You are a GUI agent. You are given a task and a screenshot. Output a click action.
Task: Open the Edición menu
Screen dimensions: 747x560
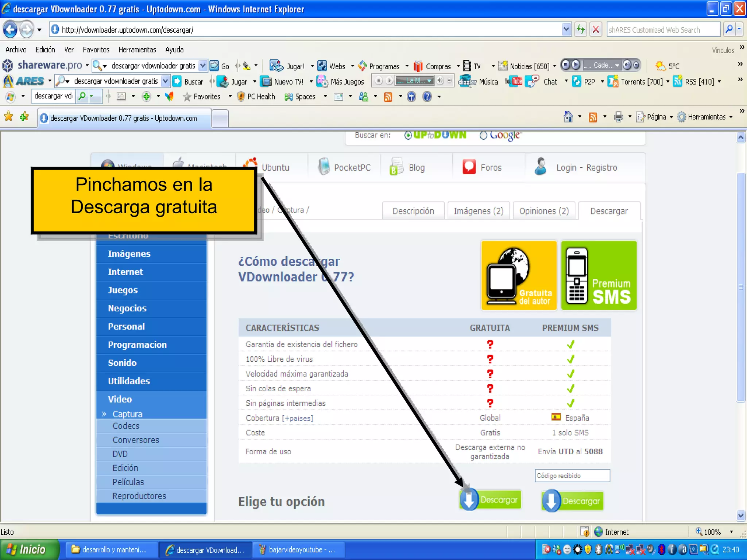click(46, 50)
